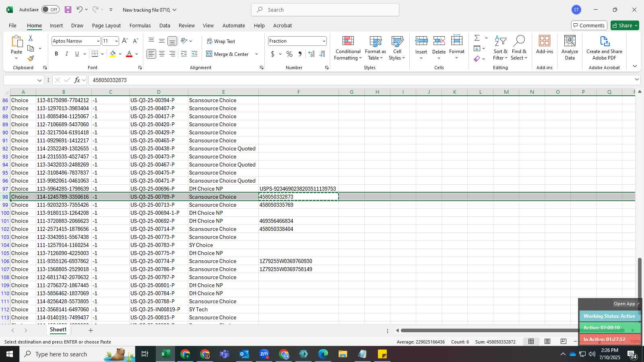Click the Center alignment icon
This screenshot has height=362, width=644.
point(162,54)
